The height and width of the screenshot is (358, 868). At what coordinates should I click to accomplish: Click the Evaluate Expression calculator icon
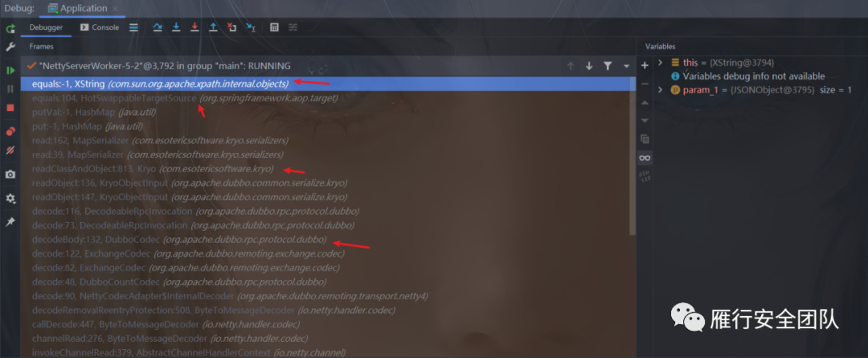274,27
